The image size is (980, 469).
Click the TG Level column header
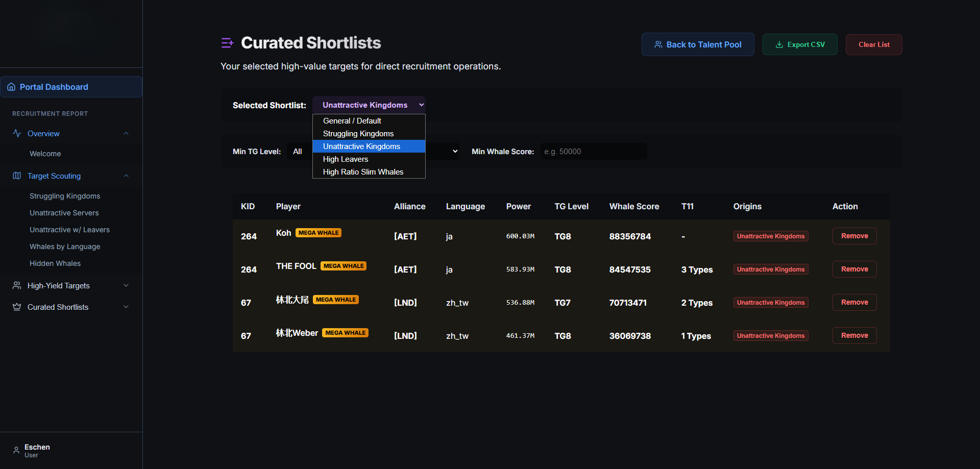tap(572, 206)
